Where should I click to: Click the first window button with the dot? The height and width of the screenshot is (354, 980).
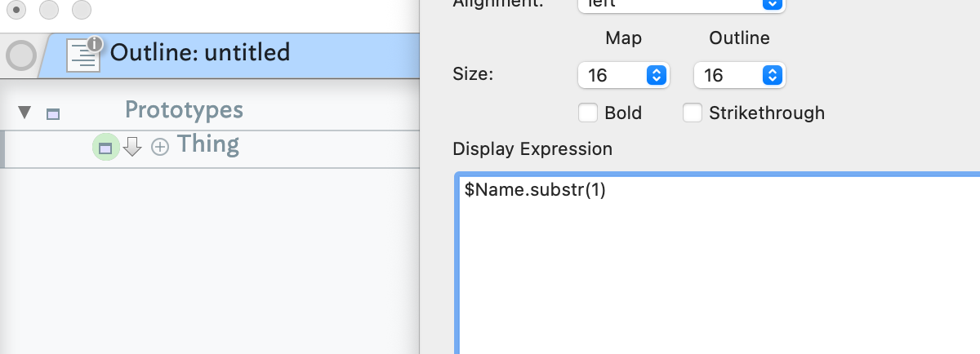coord(16,10)
